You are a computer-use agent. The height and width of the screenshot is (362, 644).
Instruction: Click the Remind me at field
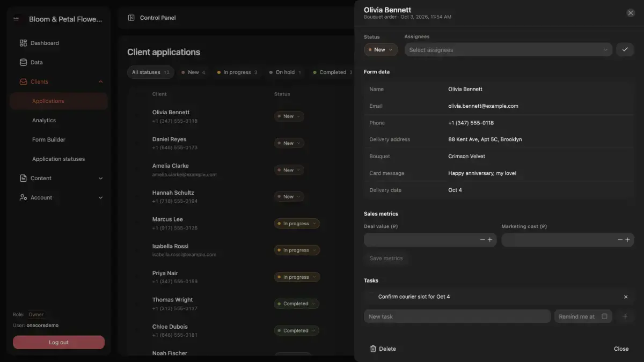click(583, 316)
